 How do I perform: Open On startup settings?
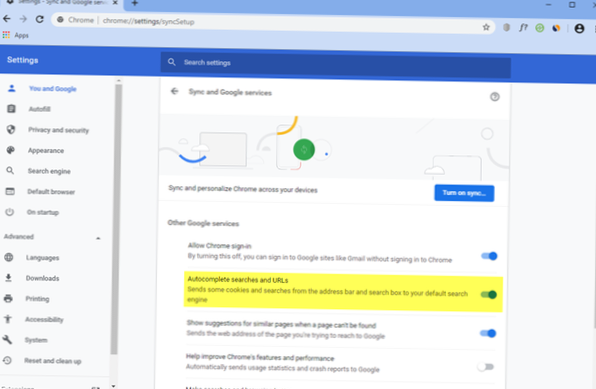(x=43, y=212)
